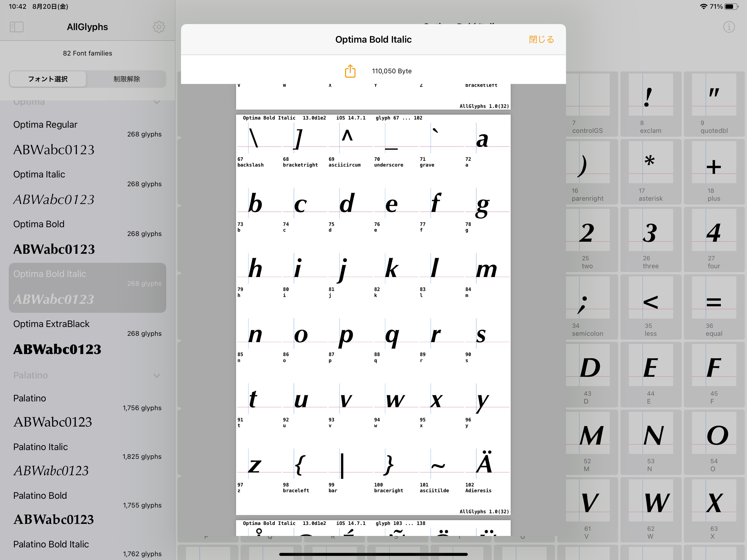Screen dimensions: 747x560
Task: Toggle the sidebar panel icon
Action: pos(17,27)
